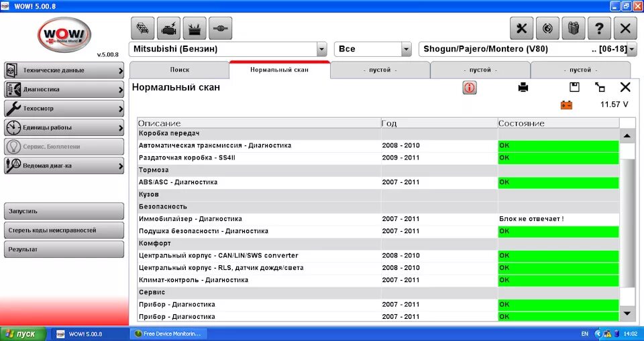Close the Нормальный скан panel

[625, 87]
